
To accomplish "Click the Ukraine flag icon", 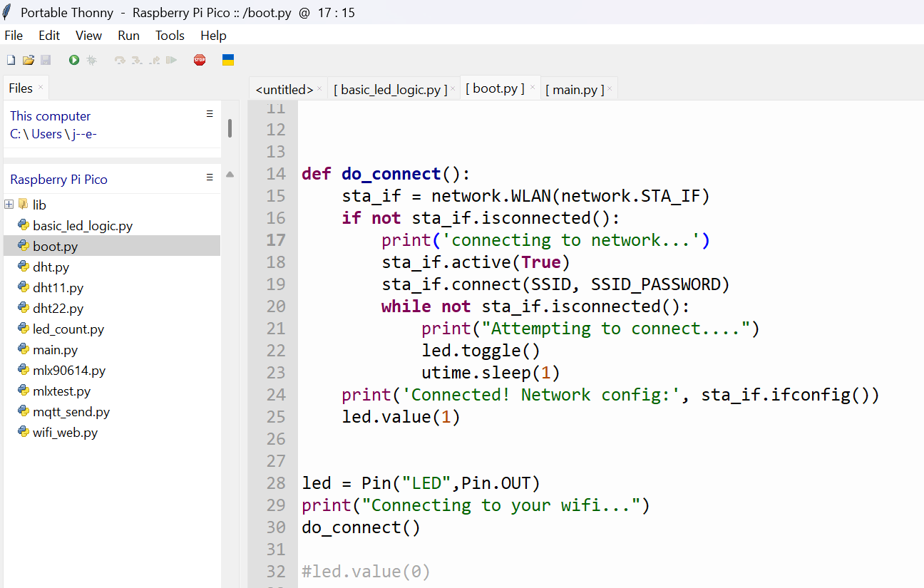I will point(228,60).
